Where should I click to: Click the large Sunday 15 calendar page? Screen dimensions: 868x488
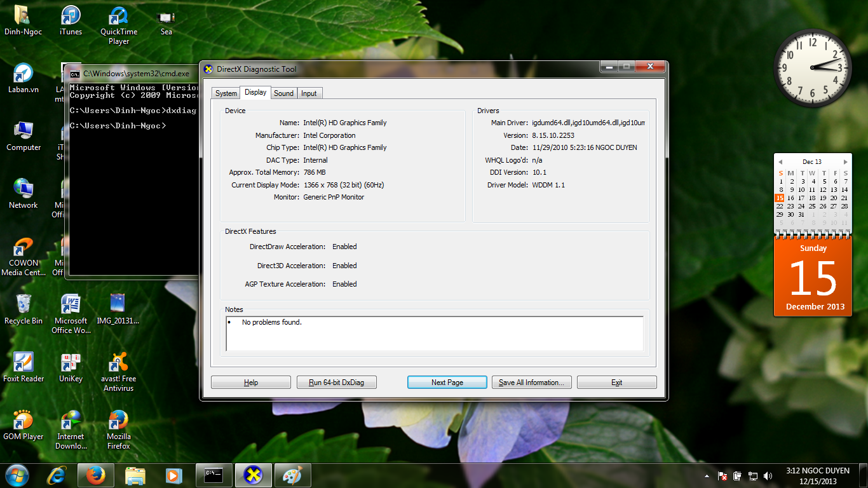813,276
